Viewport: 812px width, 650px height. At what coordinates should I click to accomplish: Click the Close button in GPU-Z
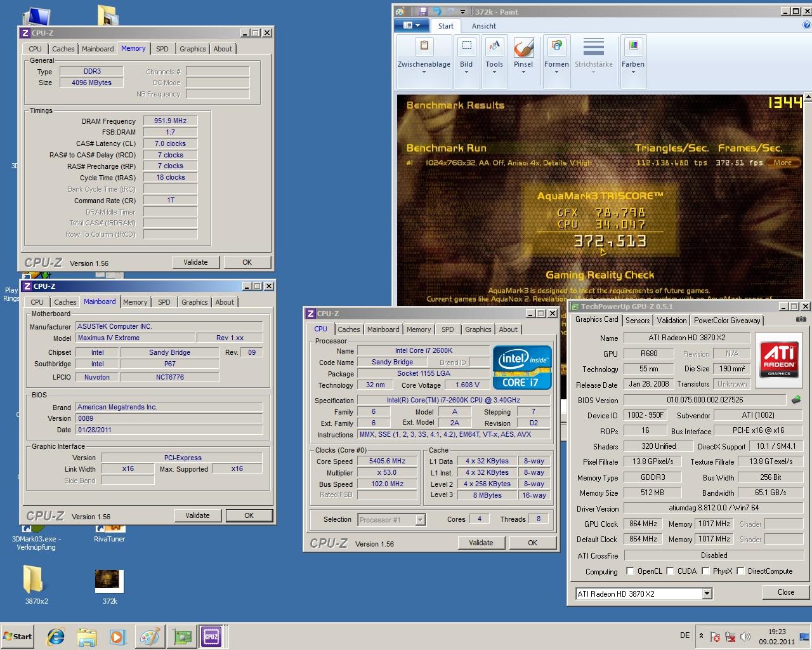click(786, 592)
